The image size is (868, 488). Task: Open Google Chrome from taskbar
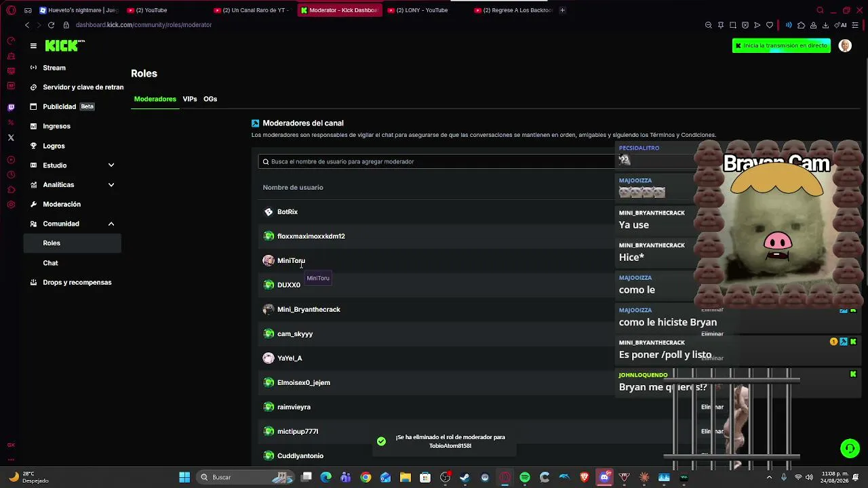click(x=366, y=477)
